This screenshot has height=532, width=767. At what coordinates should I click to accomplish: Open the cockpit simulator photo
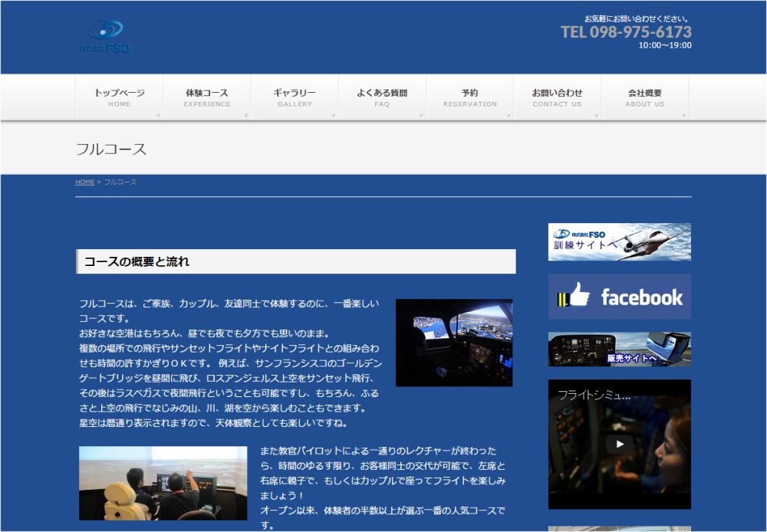coord(454,343)
